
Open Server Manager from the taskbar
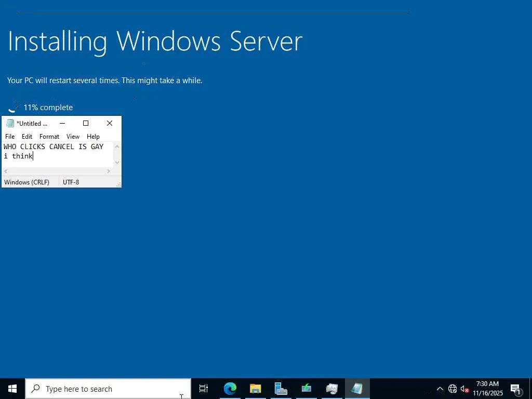[281, 389]
